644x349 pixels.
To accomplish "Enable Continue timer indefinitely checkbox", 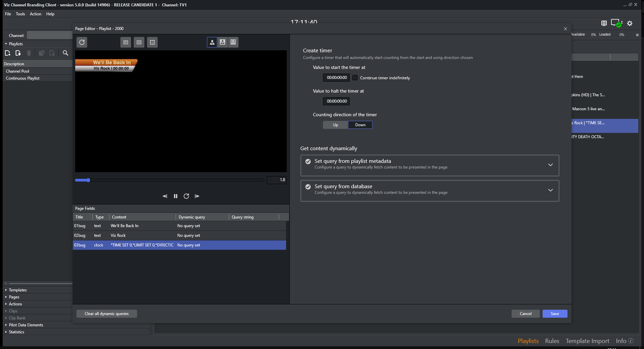I will click(x=355, y=78).
